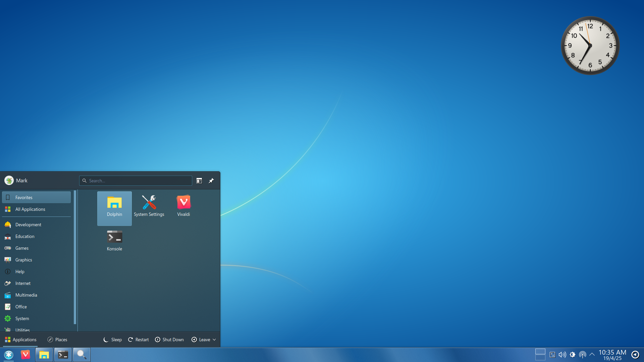Screen dimensions: 644x362
Task: Expand the Leave options chevron
Action: point(214,340)
